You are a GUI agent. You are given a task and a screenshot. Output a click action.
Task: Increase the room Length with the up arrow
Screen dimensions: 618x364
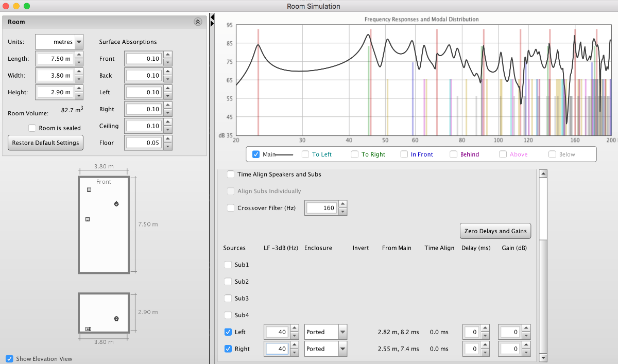pos(79,55)
